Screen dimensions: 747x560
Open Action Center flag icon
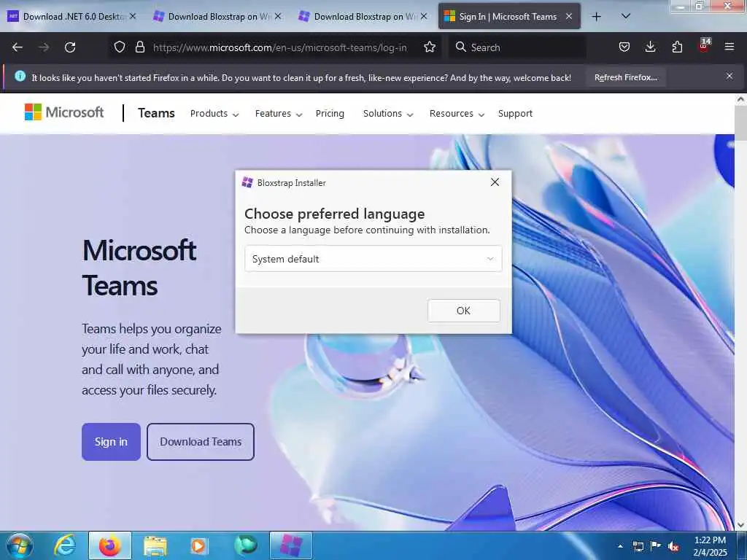click(x=656, y=546)
